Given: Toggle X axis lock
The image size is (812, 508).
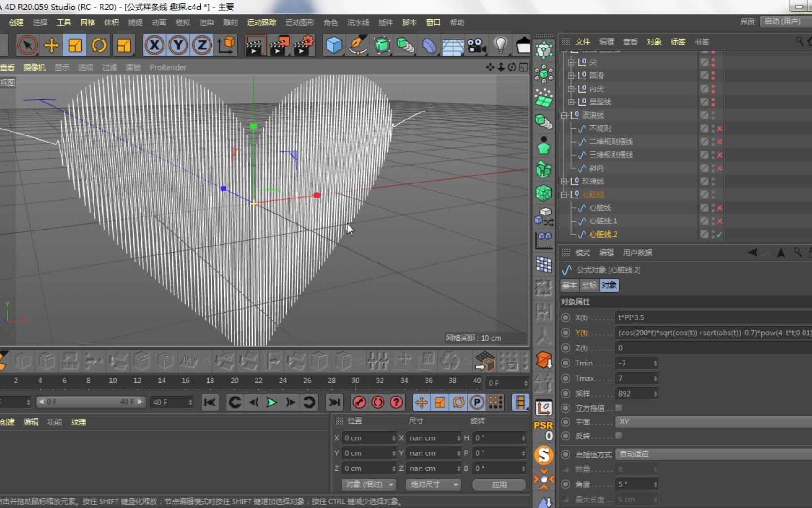Looking at the screenshot, I should pyautogui.click(x=154, y=46).
